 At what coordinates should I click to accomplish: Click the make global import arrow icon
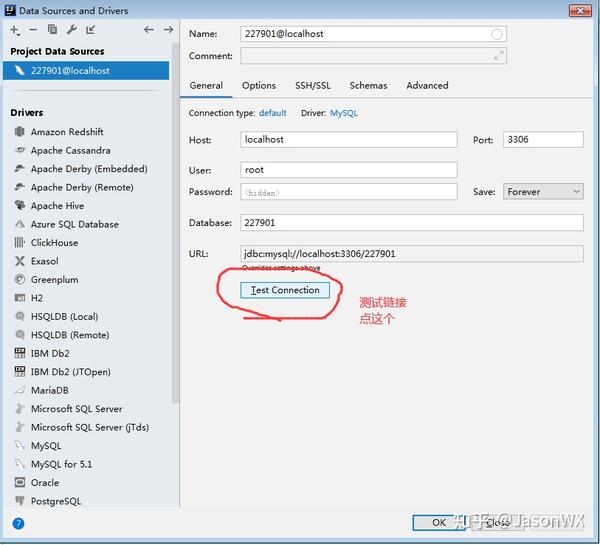[x=91, y=29]
